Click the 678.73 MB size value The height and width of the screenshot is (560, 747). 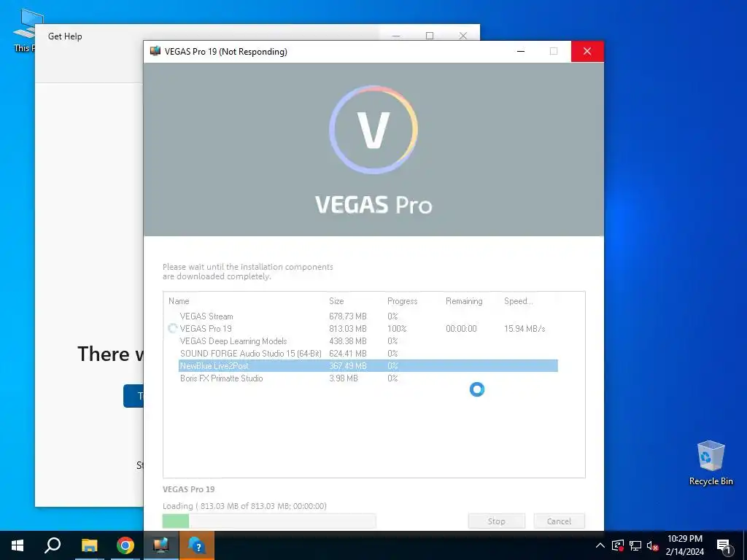coord(348,316)
